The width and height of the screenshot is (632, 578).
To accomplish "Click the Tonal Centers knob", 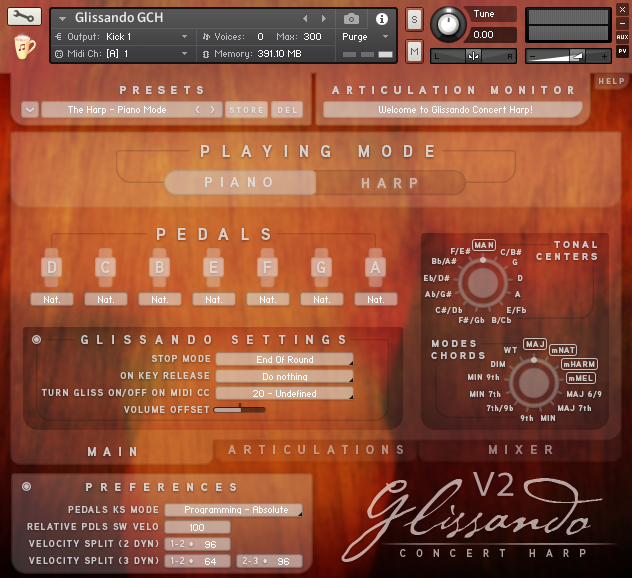I will point(482,283).
